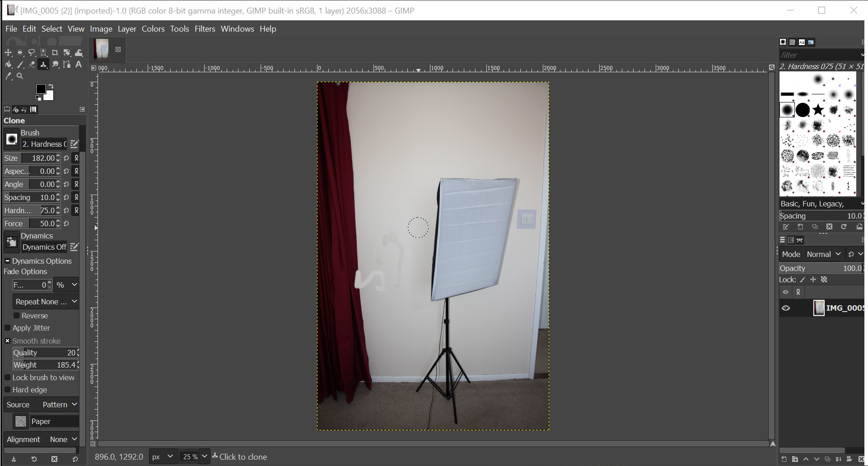
Task: Toggle lock alpha channel for layer
Action: click(x=824, y=280)
